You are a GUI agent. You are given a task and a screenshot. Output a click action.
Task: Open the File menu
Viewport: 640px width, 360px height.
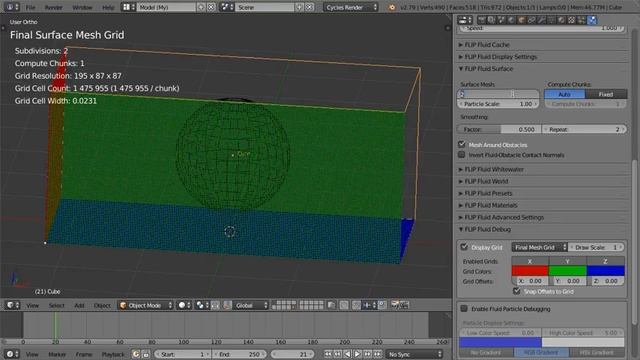pyautogui.click(x=31, y=7)
